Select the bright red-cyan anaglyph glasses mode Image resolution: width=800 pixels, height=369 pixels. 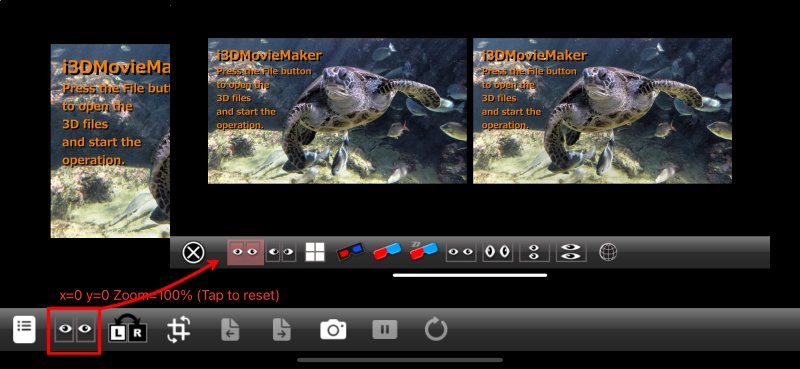click(x=387, y=252)
